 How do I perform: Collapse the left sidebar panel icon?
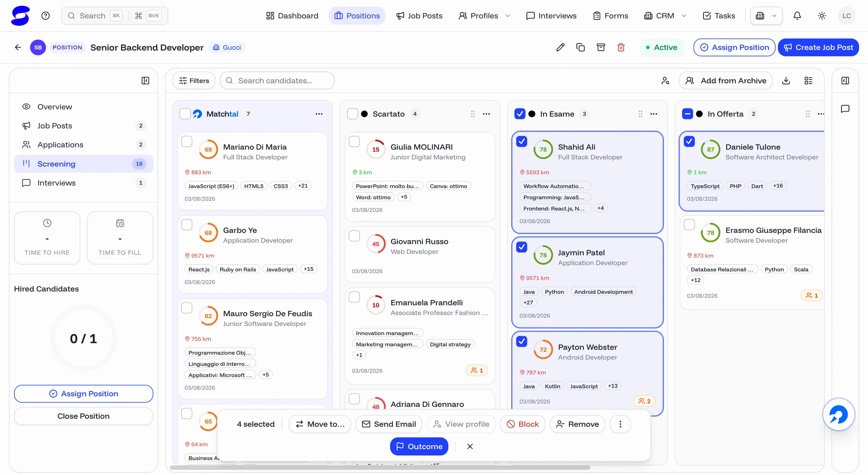pos(145,81)
